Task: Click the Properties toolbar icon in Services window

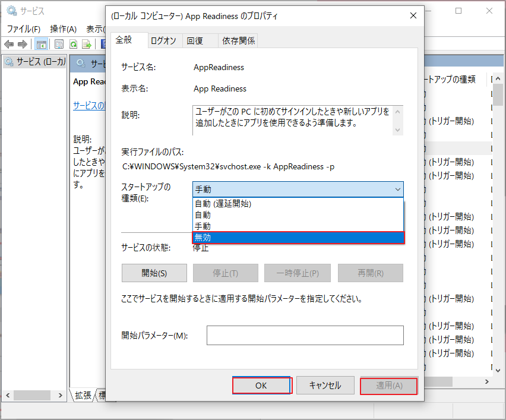Action: tap(59, 44)
